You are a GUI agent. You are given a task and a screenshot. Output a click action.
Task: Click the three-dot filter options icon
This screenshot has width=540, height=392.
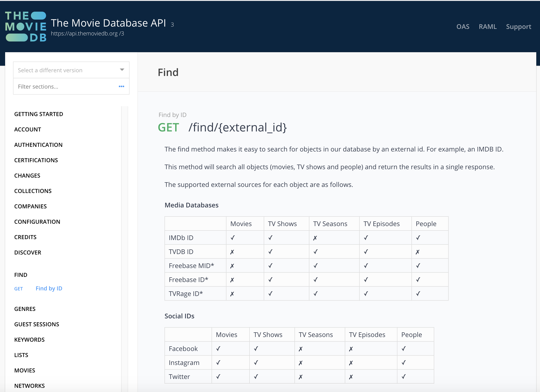point(121,86)
